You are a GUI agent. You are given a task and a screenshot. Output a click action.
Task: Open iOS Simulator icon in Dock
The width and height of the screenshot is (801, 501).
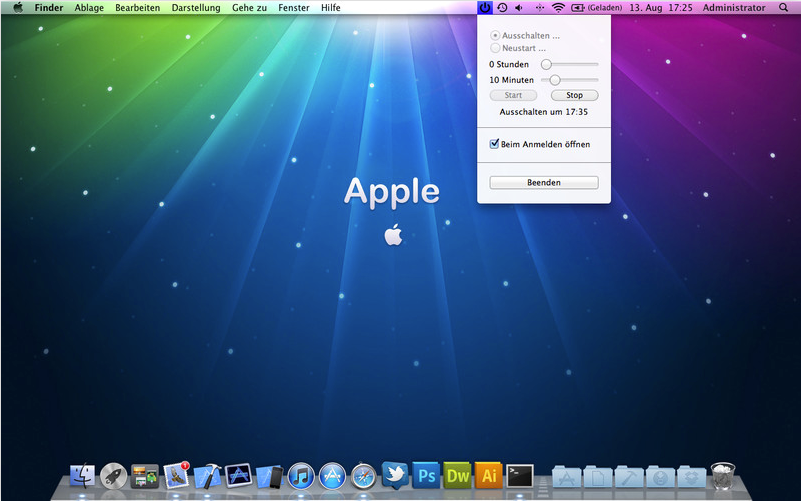270,476
